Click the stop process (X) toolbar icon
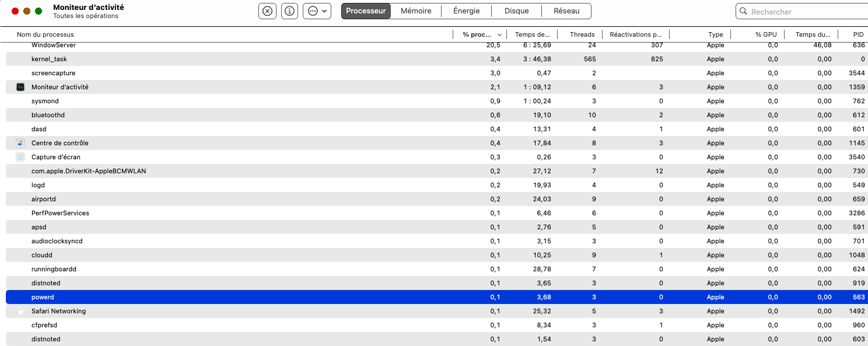The image size is (868, 346). coord(267,11)
